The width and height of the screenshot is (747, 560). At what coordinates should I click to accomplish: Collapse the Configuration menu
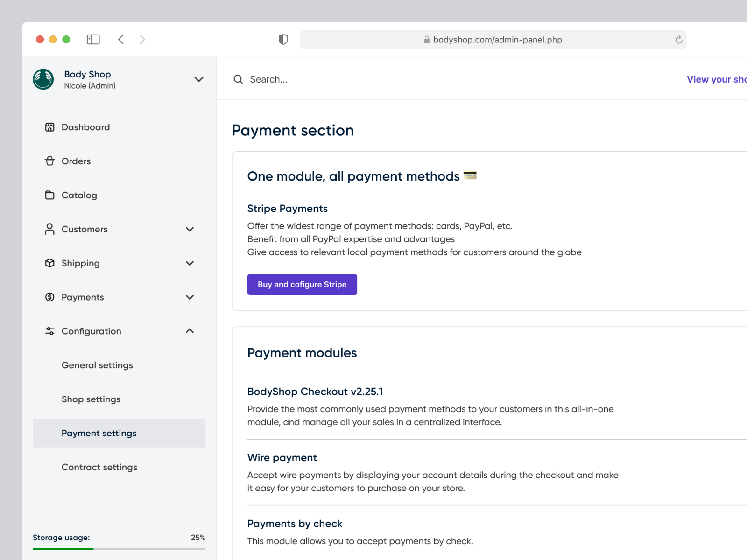[190, 331]
